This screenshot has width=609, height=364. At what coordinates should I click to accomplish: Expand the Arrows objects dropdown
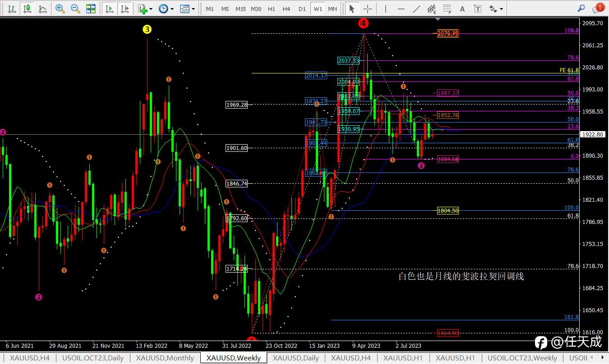(496, 9)
